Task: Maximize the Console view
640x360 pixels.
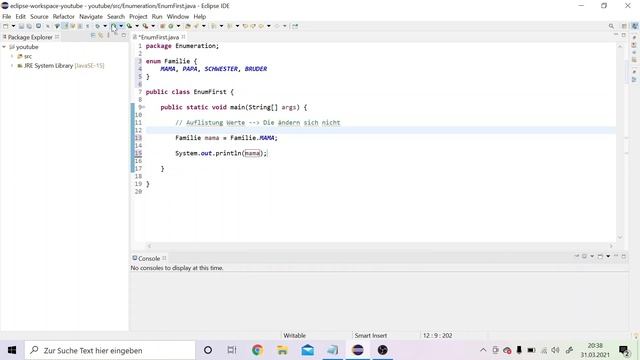Action: tap(624, 256)
